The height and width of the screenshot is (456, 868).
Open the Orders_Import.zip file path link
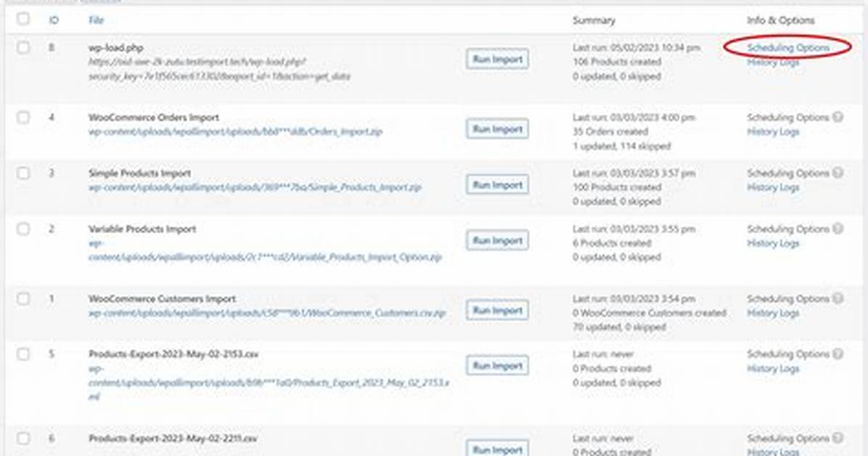coord(235,132)
